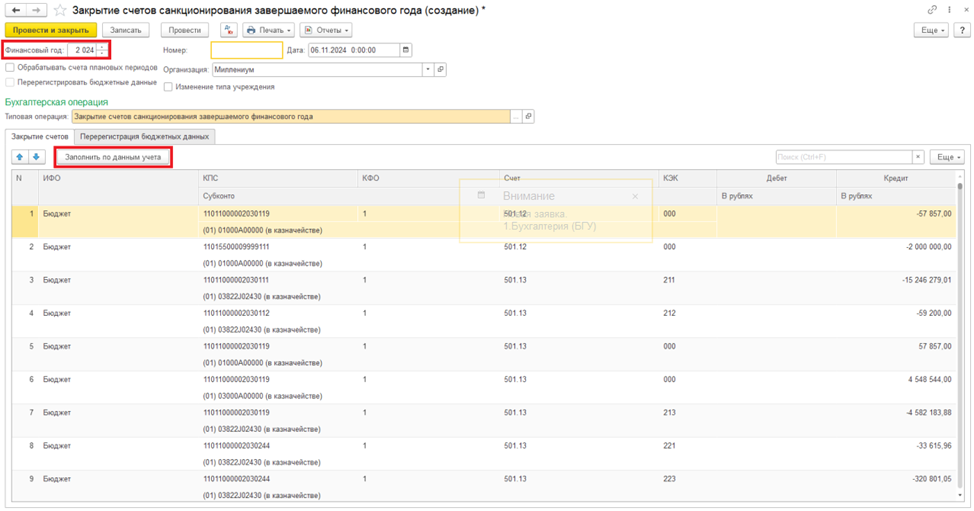Open help with the question mark button

[x=962, y=30]
